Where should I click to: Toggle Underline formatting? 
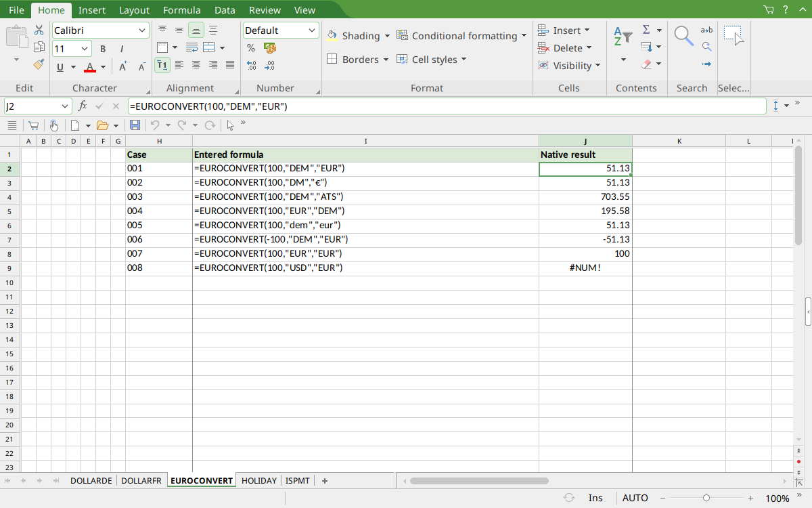(60, 66)
